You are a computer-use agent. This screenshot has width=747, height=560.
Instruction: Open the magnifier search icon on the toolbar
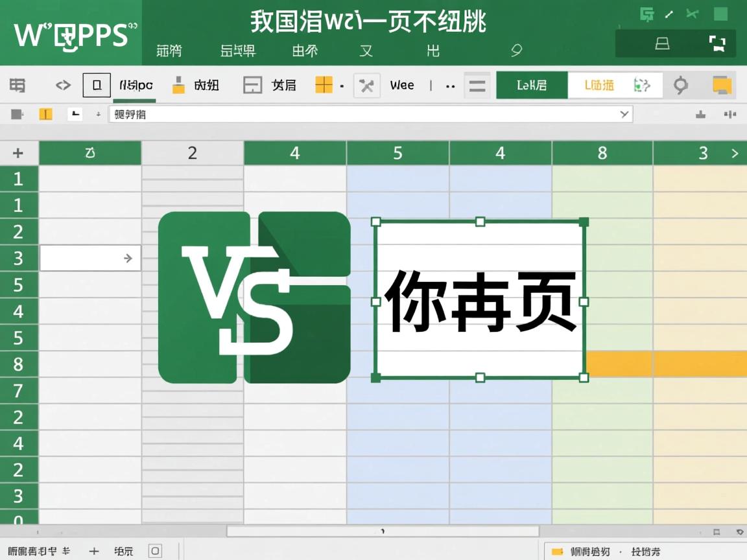(x=680, y=85)
